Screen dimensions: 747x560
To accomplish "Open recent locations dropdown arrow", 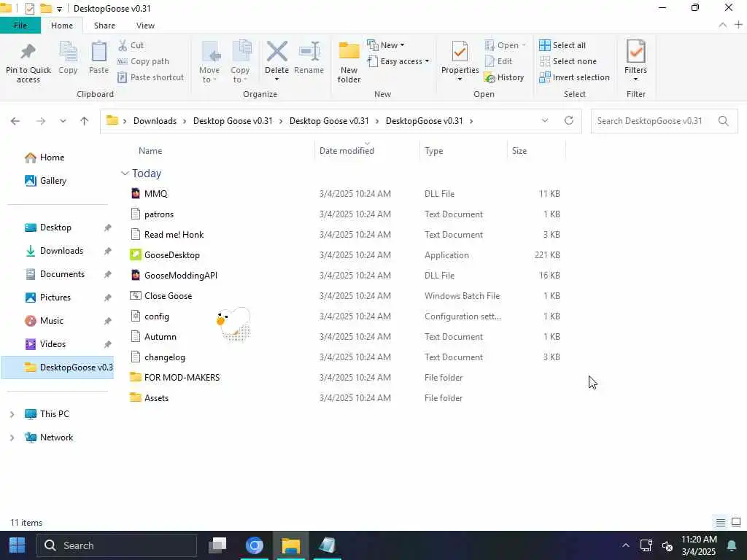I will point(63,121).
